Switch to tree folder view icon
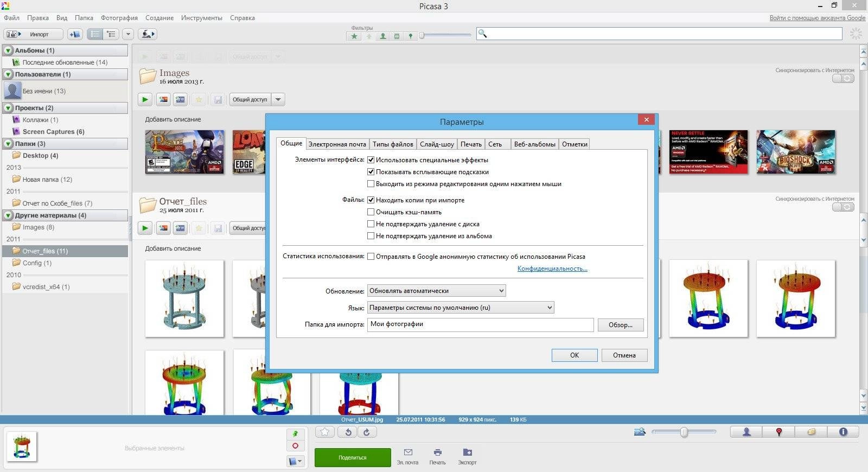 point(111,34)
